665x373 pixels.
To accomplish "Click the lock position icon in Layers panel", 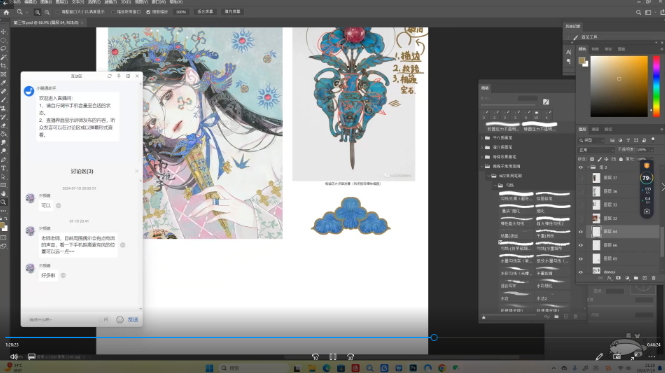I will 606,159.
